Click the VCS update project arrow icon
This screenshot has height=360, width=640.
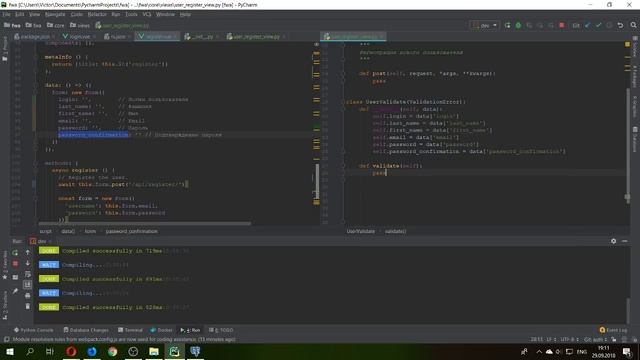(587, 25)
